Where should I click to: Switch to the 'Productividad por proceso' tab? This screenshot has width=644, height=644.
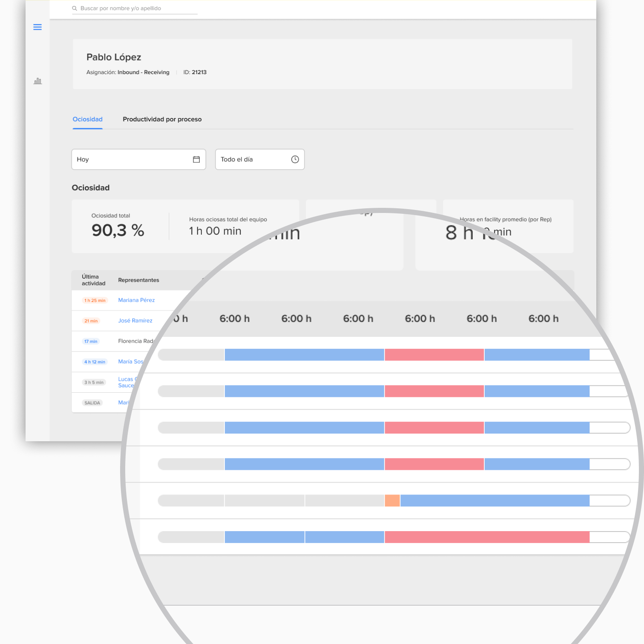click(162, 119)
